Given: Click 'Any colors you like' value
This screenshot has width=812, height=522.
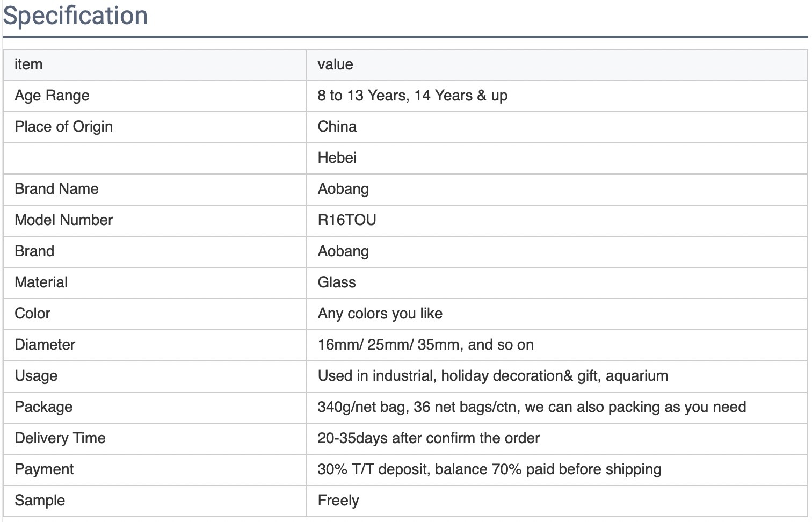Looking at the screenshot, I should tap(380, 314).
